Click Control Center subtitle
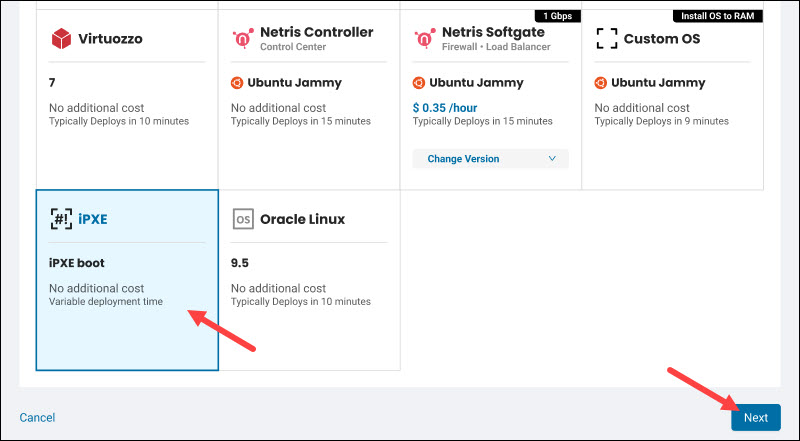The image size is (800, 441). tap(293, 46)
